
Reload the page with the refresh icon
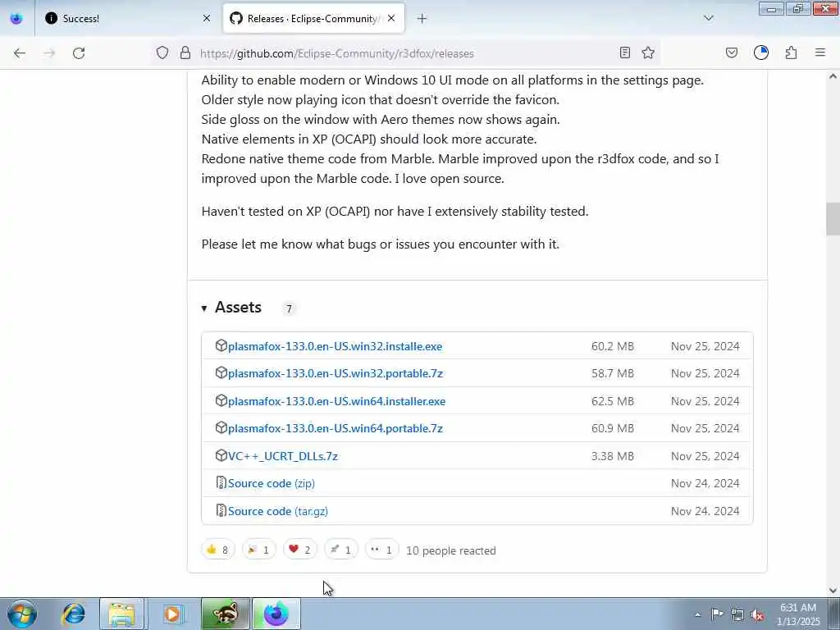[79, 53]
